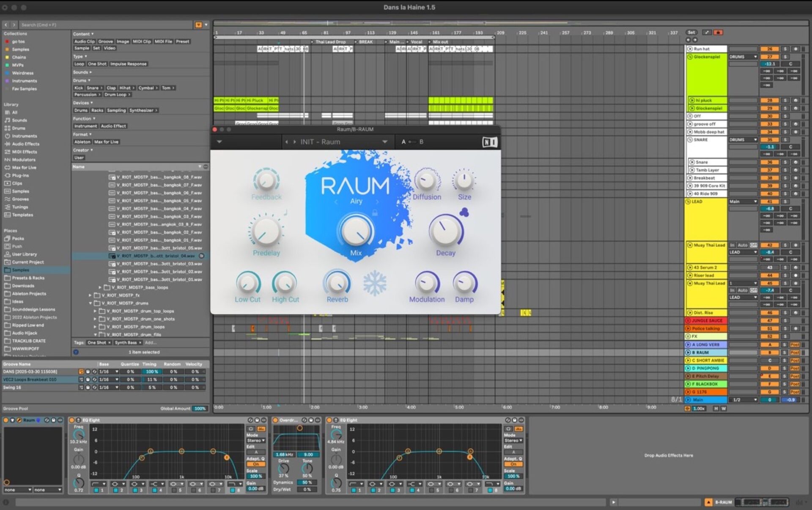
Task: Click the filter icon next to the search bar
Action: click(199, 25)
